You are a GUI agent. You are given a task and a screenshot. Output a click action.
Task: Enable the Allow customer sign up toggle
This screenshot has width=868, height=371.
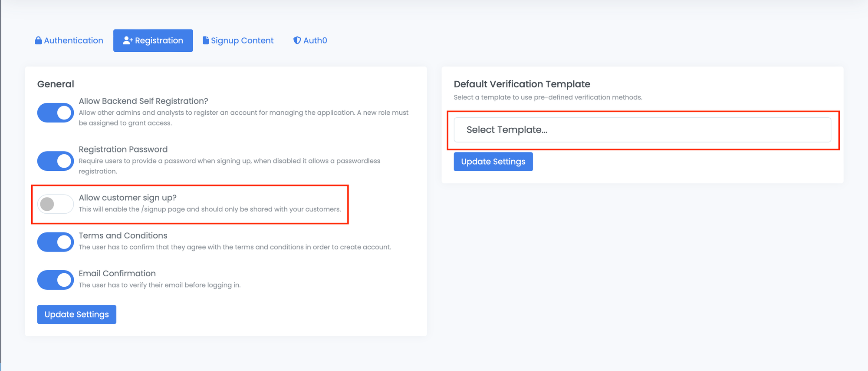56,204
